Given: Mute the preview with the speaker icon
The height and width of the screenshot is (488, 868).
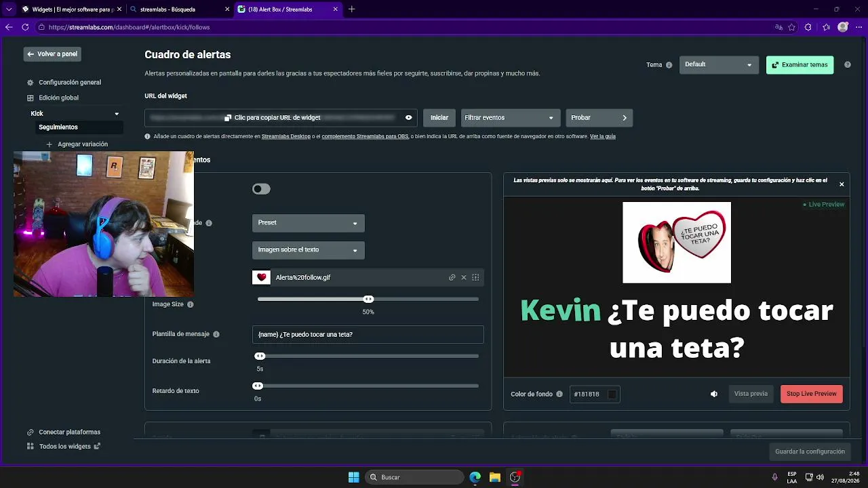Looking at the screenshot, I should 714,394.
